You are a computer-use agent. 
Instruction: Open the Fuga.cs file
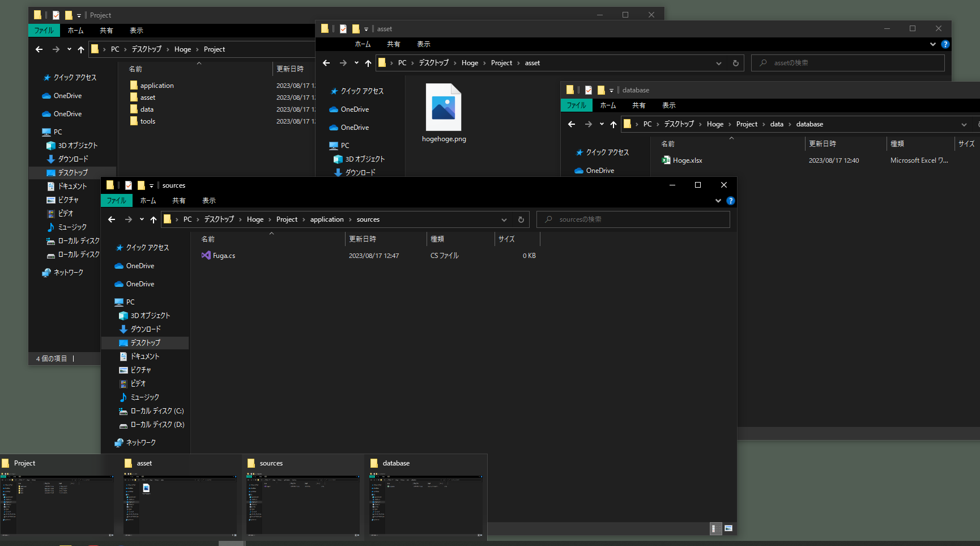coord(224,256)
